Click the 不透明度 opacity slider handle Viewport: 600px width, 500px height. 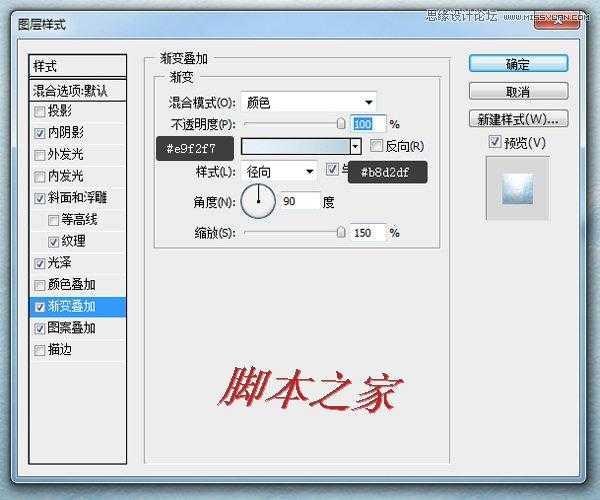click(341, 123)
